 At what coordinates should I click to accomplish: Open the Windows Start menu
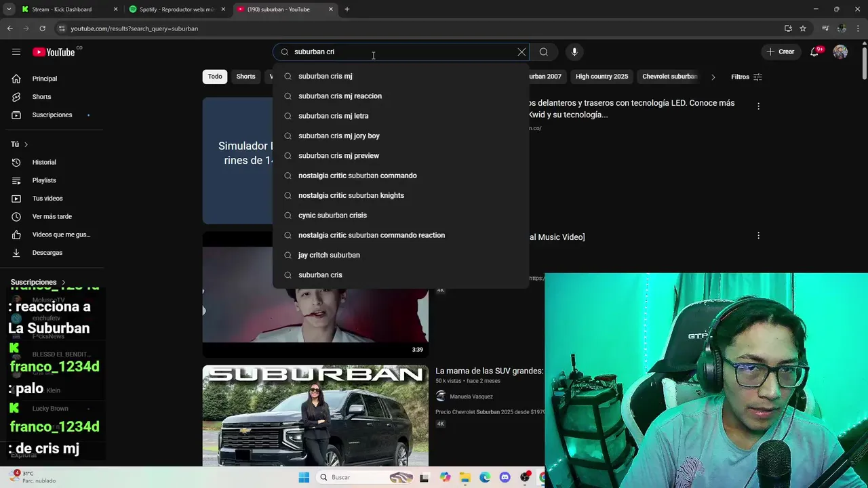point(304,477)
